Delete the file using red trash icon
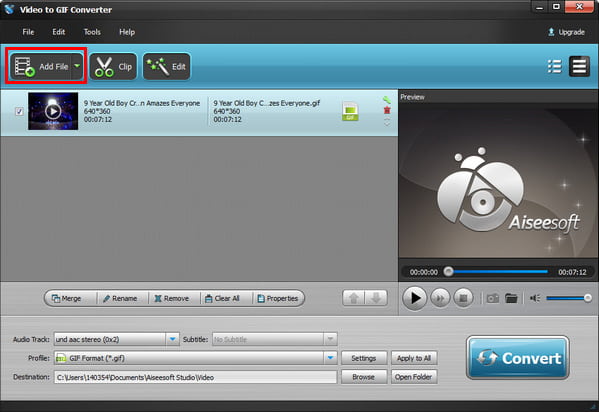The width and height of the screenshot is (599, 412). pos(387,110)
